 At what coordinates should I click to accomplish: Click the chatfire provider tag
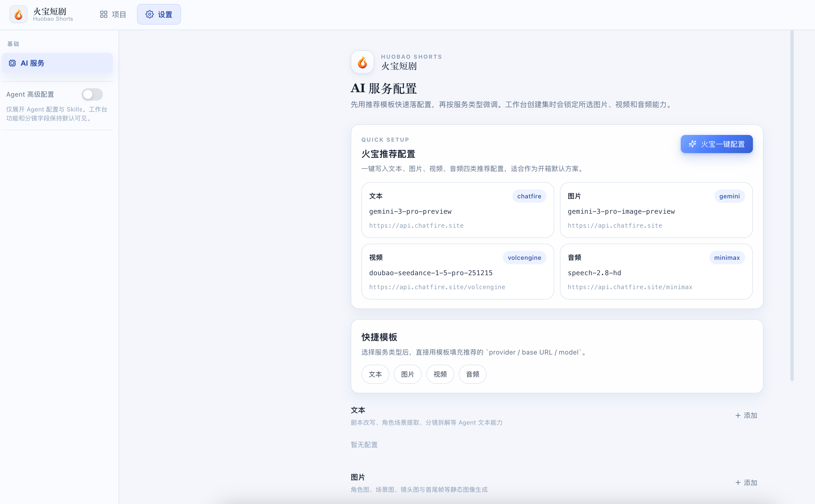click(x=529, y=196)
